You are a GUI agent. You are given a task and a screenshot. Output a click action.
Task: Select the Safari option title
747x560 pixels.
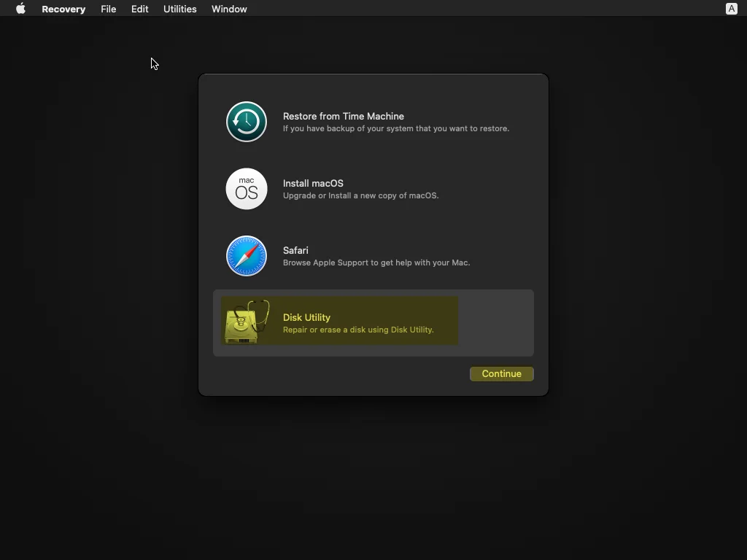coord(295,251)
